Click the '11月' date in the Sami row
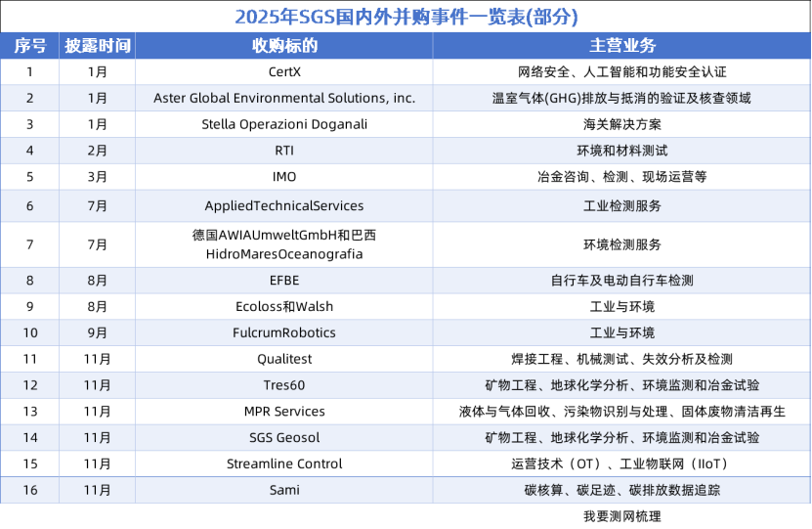Viewport: 812px width, 529px height. [x=98, y=490]
